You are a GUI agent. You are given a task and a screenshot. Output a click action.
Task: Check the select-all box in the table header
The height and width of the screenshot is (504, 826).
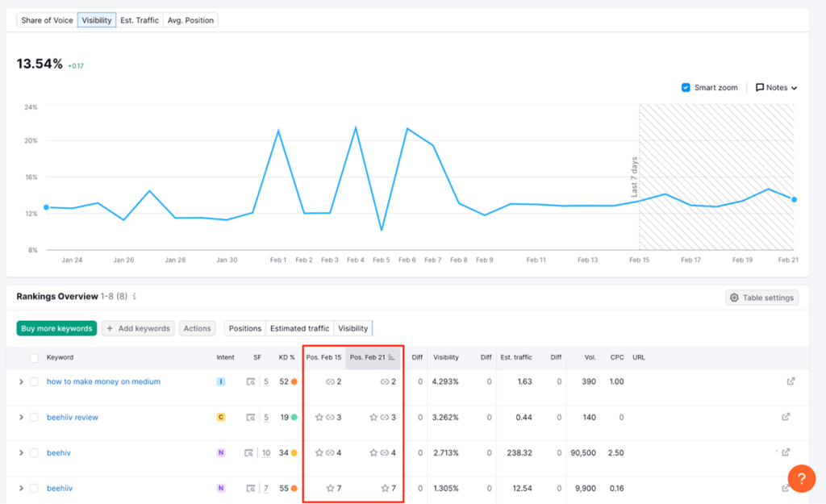pyautogui.click(x=35, y=357)
